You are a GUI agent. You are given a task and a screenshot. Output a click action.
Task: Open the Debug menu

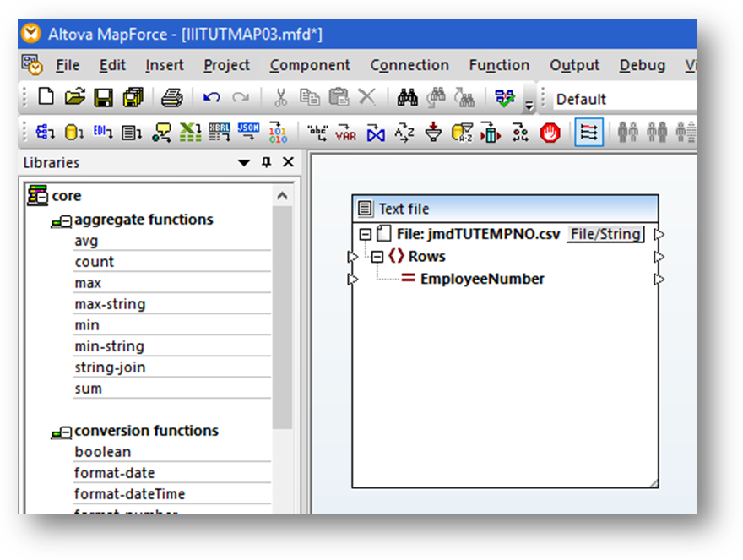[642, 65]
